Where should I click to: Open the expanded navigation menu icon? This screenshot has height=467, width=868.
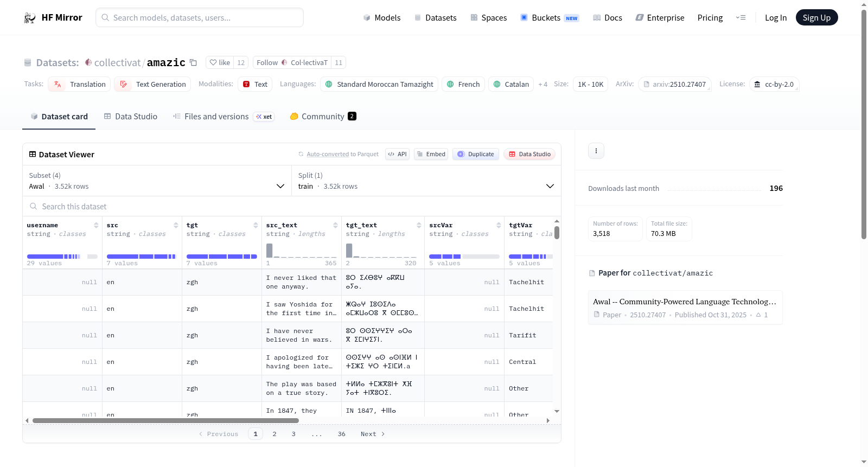(x=741, y=18)
